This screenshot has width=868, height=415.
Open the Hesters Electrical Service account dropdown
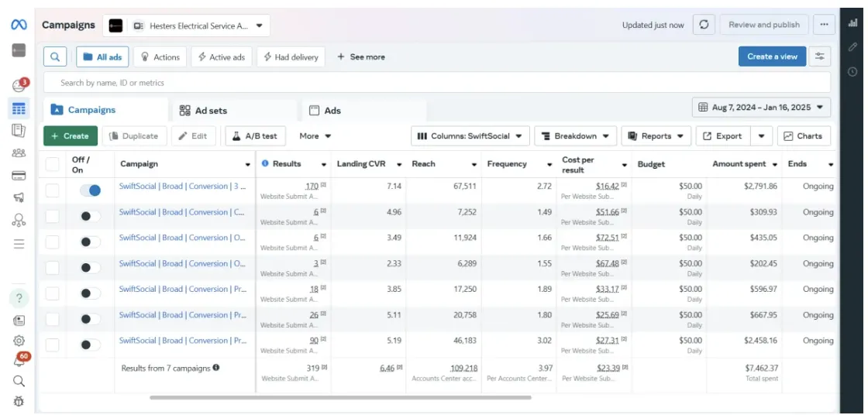186,26
